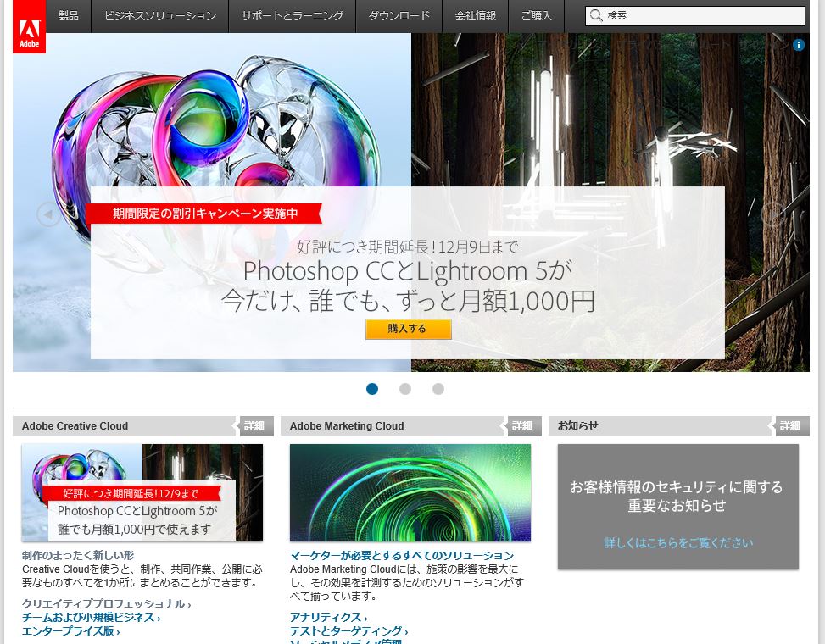The image size is (825, 644).
Task: Click the Adobe Marketing Cloud section title
Action: pyautogui.click(x=347, y=426)
